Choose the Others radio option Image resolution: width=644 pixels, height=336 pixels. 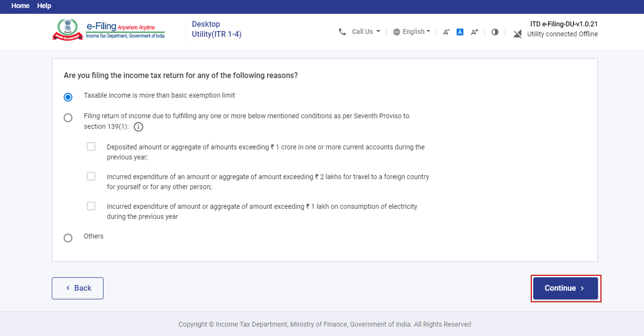[x=68, y=238]
